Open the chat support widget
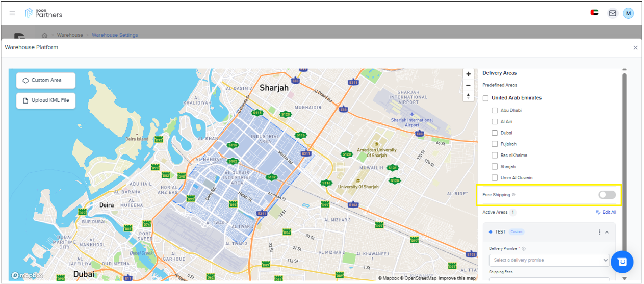The image size is (644, 284). (622, 262)
